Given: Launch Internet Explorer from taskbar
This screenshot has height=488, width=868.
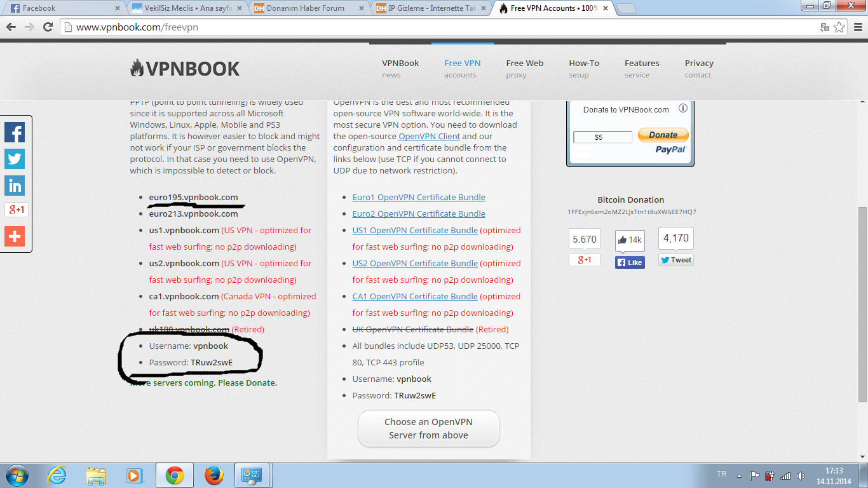Looking at the screenshot, I should (57, 475).
